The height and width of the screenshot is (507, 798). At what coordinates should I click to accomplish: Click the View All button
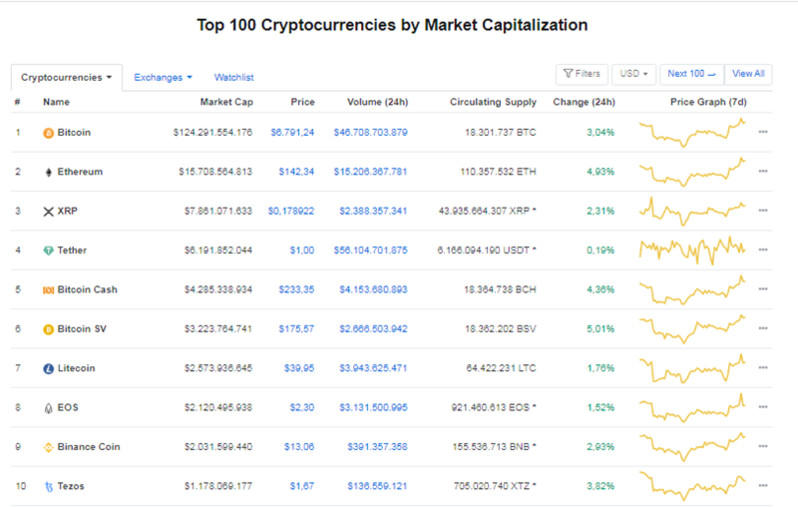pos(748,74)
